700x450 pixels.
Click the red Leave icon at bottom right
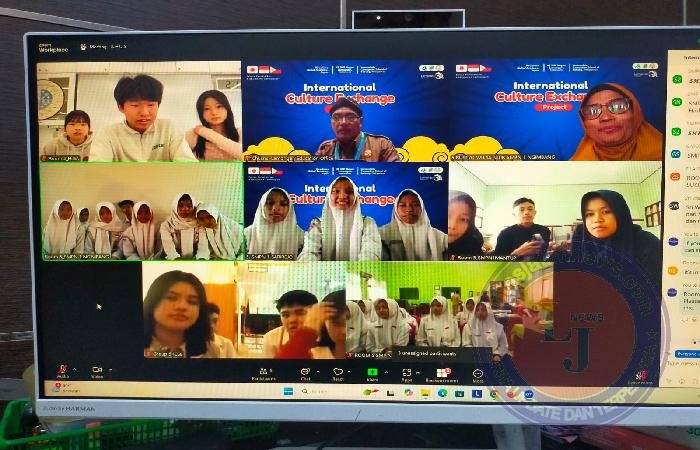640,375
